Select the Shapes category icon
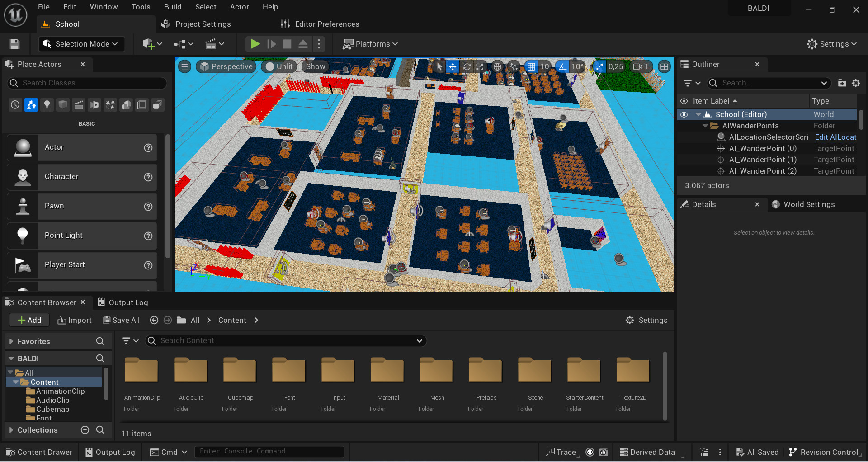This screenshot has width=868, height=462. pyautogui.click(x=62, y=105)
